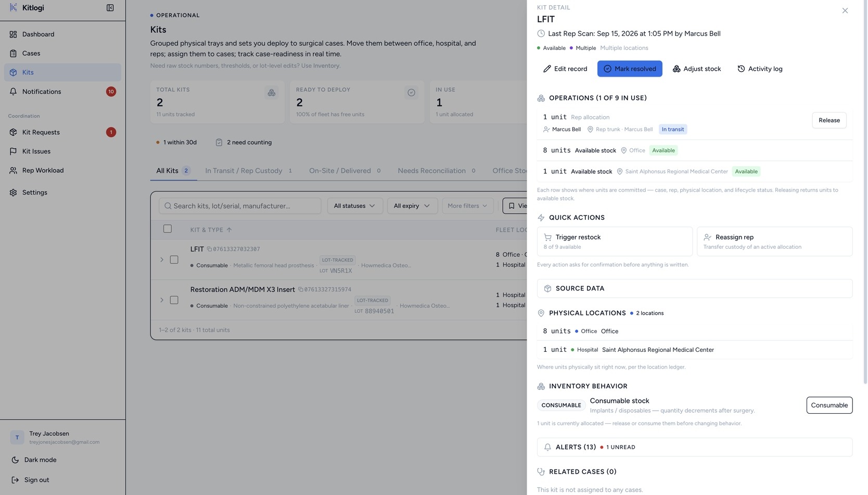Sort by the Kit & Type column
Screen dimensions: 868x495
click(211, 230)
